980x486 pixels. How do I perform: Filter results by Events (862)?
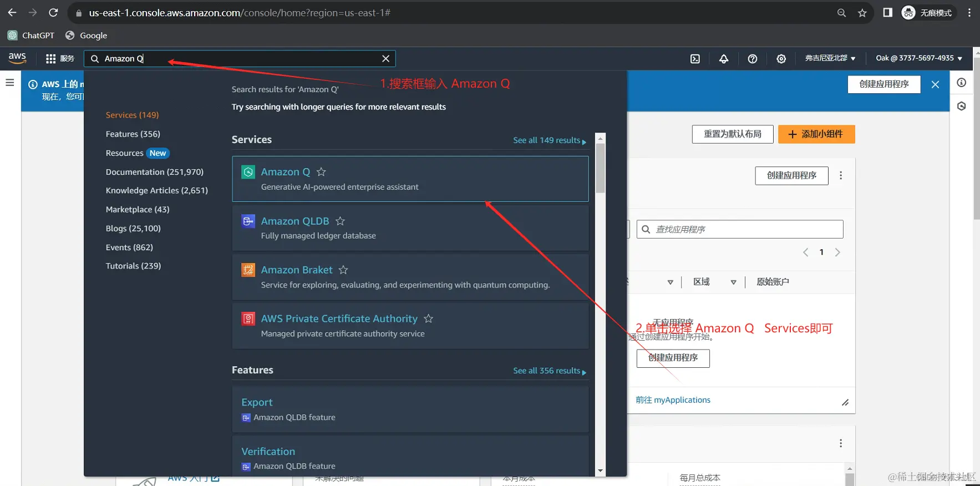[x=129, y=247]
